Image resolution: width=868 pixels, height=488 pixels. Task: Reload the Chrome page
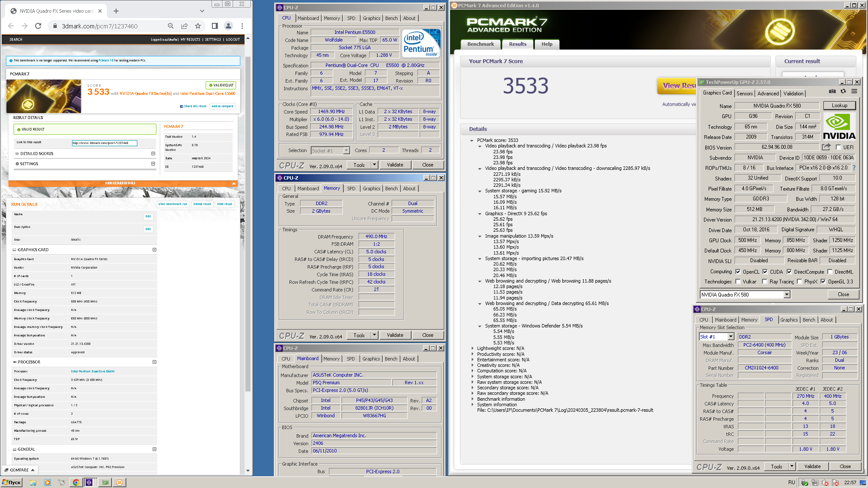click(x=38, y=26)
